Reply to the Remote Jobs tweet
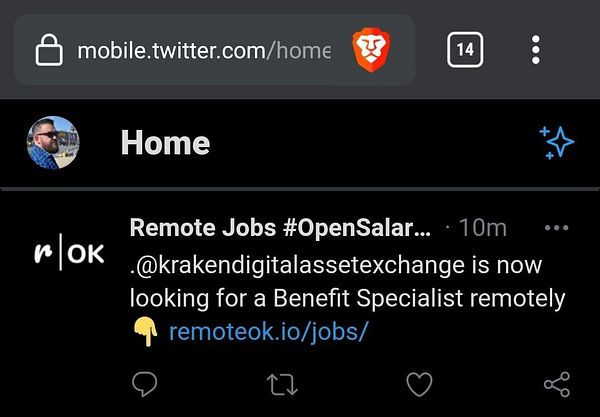The image size is (600, 417). coord(146,383)
